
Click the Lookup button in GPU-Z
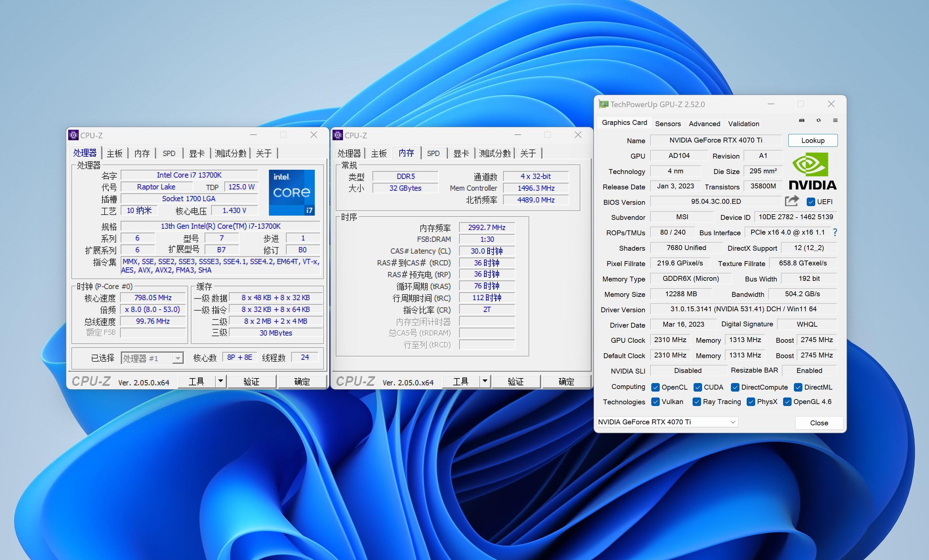(x=813, y=140)
